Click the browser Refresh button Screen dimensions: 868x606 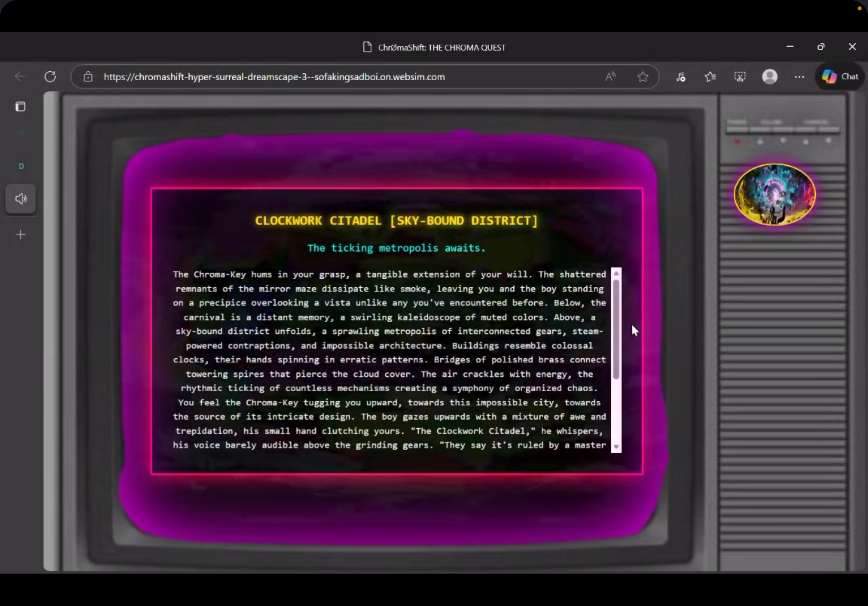click(50, 77)
